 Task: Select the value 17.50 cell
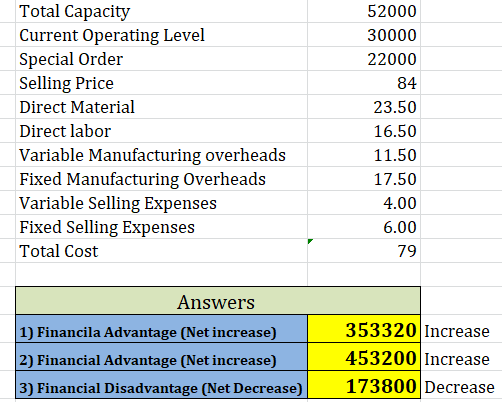click(x=364, y=179)
